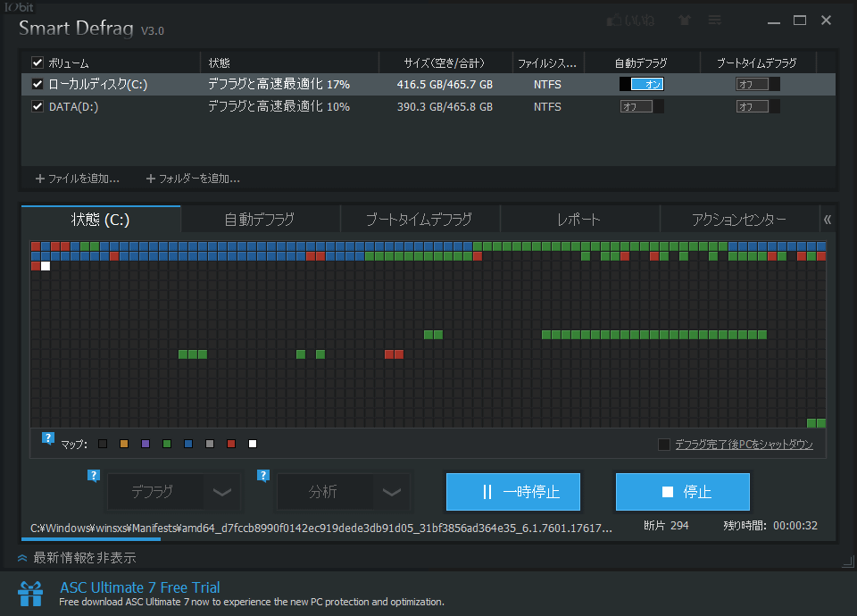Screen dimensions: 857x616
Task: Open ASC Ultimate 7 Free Trial link
Action: tap(140, 587)
